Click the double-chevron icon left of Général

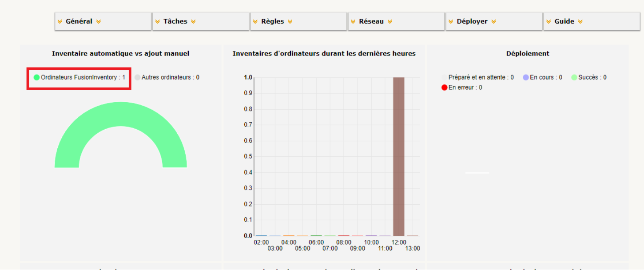click(60, 21)
